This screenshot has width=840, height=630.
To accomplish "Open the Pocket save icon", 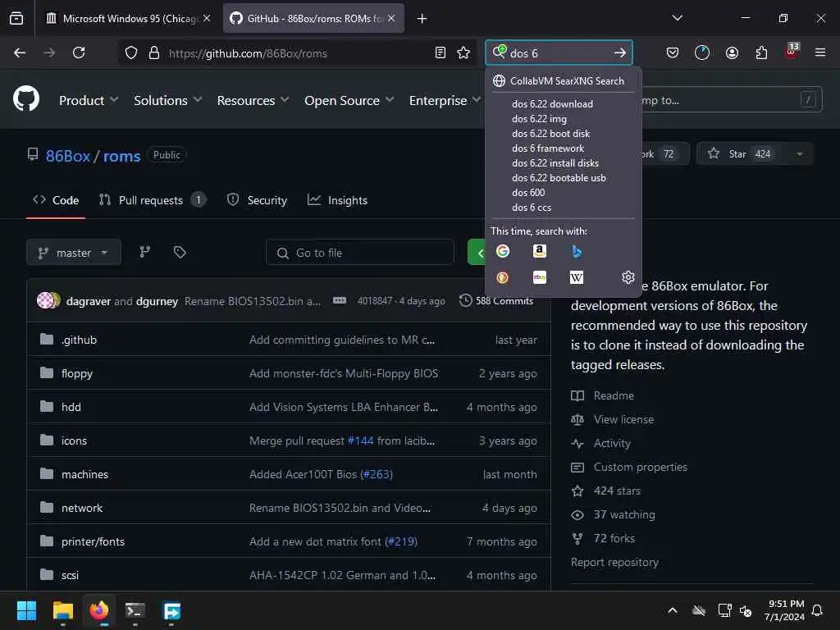I will tap(673, 52).
